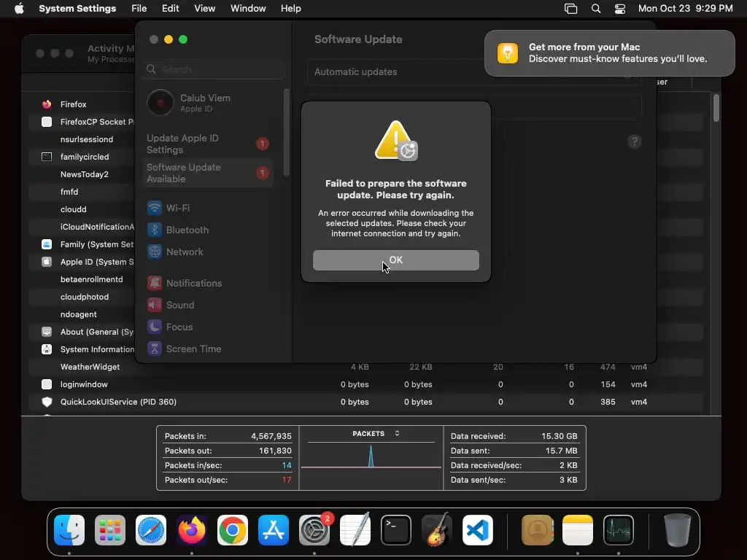Open Notes from the Dock
747x560 pixels.
(x=578, y=529)
